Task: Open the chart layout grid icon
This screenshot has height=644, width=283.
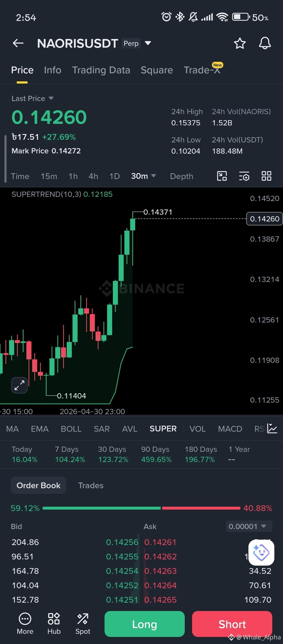Action: point(266,176)
